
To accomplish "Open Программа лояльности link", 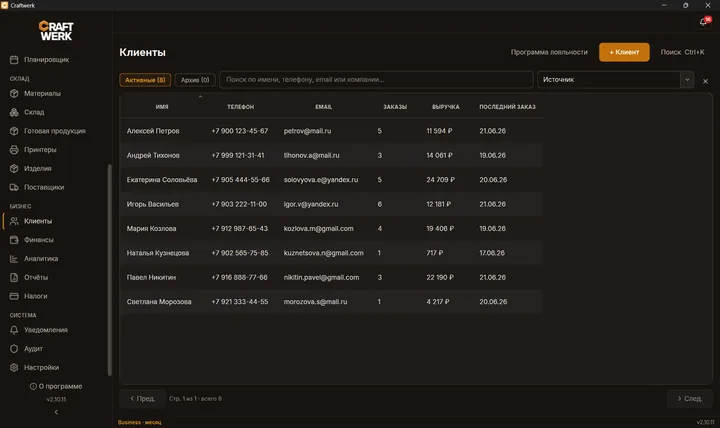I will [x=549, y=52].
